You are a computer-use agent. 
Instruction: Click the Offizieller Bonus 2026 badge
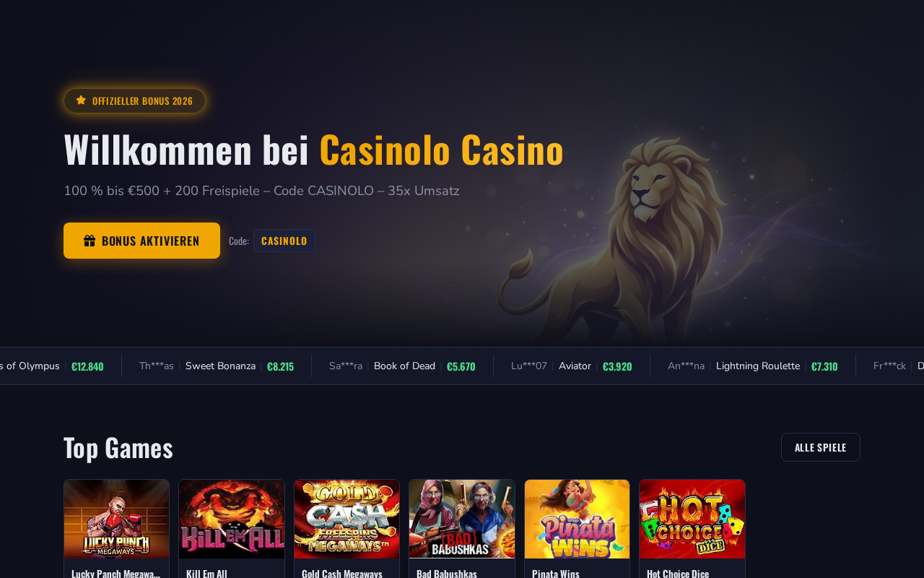tap(134, 100)
